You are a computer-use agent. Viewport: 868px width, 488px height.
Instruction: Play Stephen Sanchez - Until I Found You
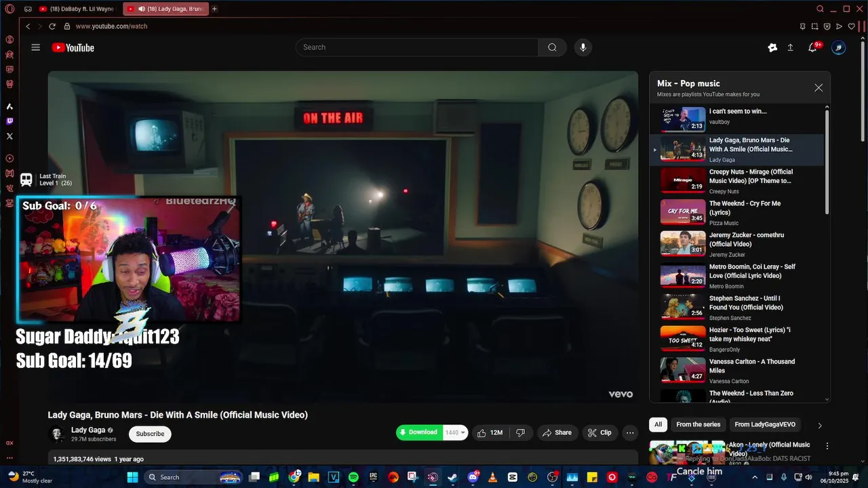tap(738, 308)
